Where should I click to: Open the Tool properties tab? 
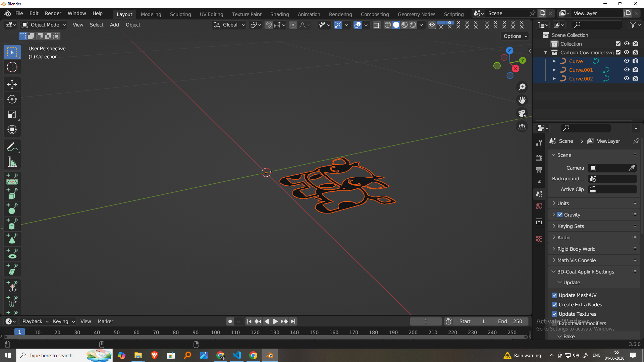click(x=539, y=143)
